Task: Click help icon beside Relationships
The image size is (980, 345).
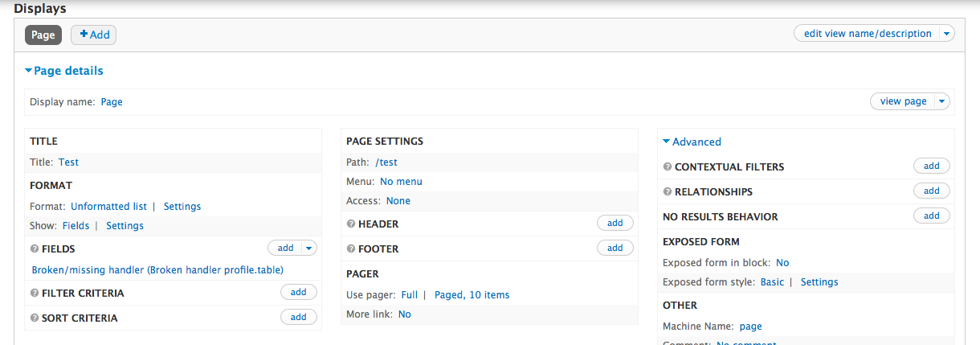Action: (x=668, y=192)
